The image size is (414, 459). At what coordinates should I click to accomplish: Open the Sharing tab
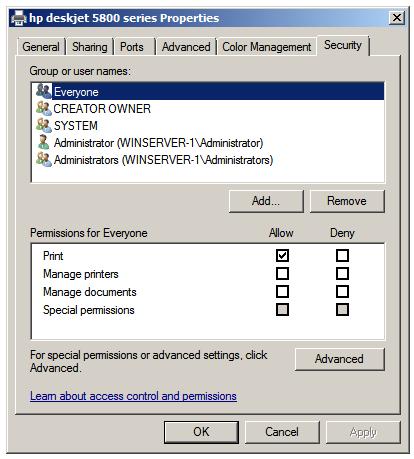click(x=90, y=47)
